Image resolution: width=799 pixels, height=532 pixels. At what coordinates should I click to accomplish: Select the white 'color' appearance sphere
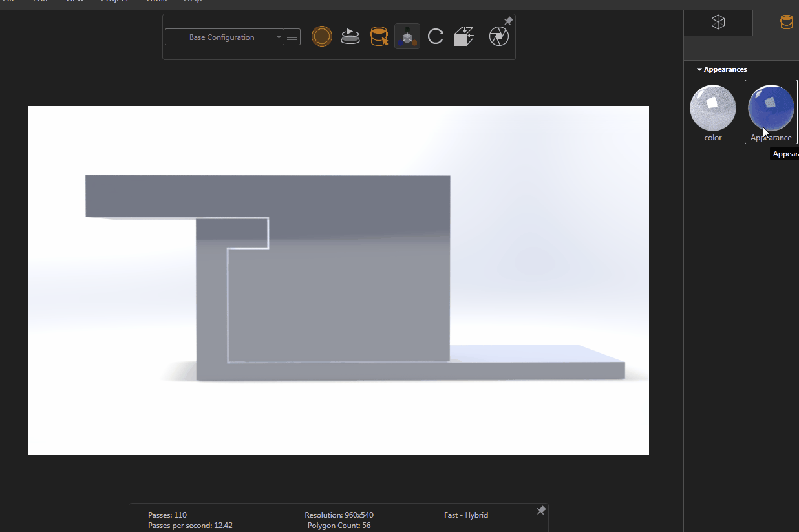[x=713, y=108]
